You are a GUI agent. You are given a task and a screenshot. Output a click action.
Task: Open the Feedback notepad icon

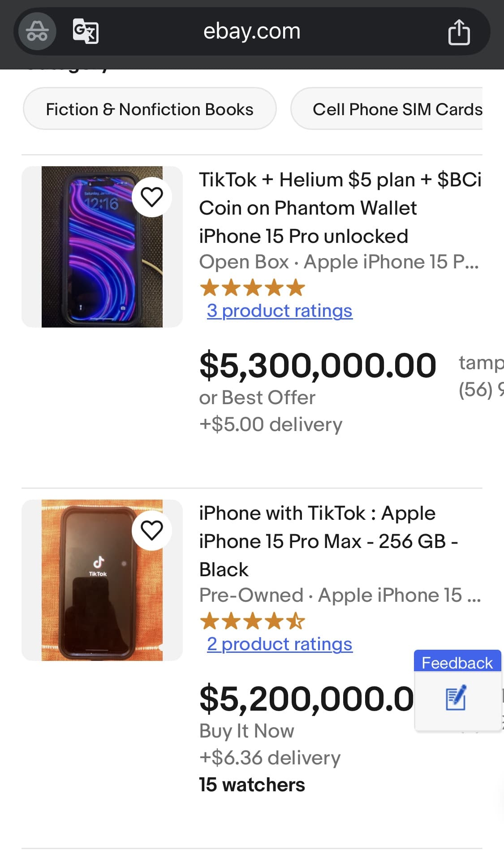point(456,699)
